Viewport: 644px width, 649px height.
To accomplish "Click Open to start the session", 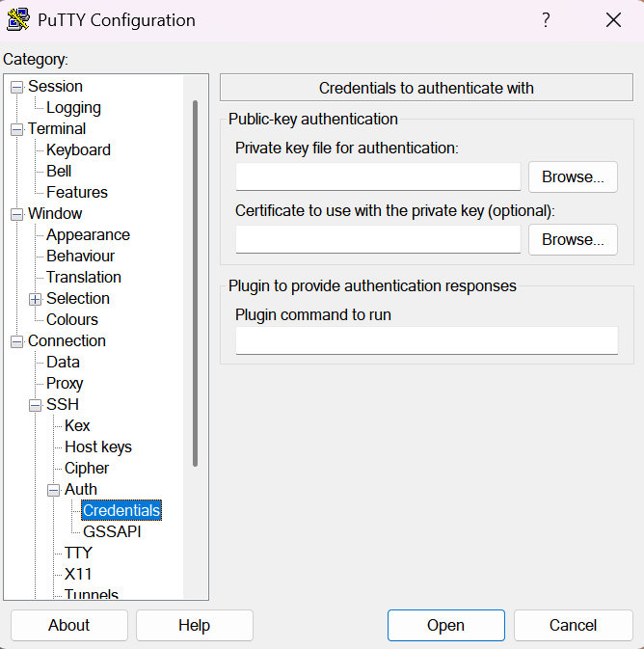I will [x=445, y=625].
